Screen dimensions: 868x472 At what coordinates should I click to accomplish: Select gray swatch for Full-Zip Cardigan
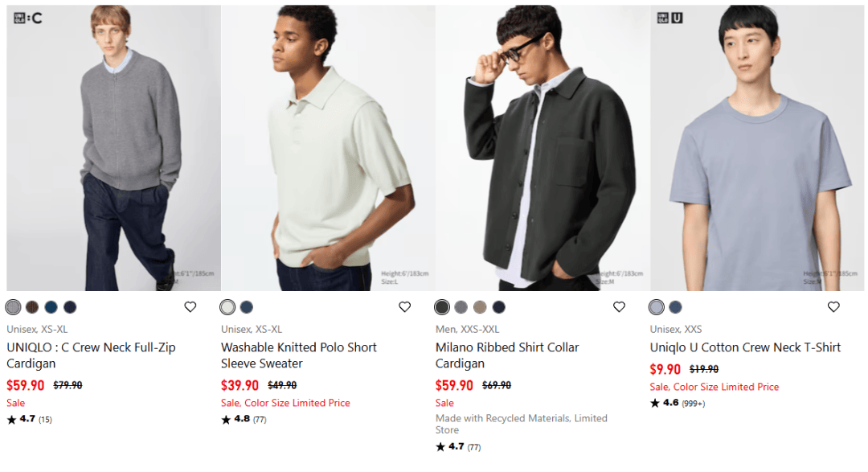tap(13, 307)
